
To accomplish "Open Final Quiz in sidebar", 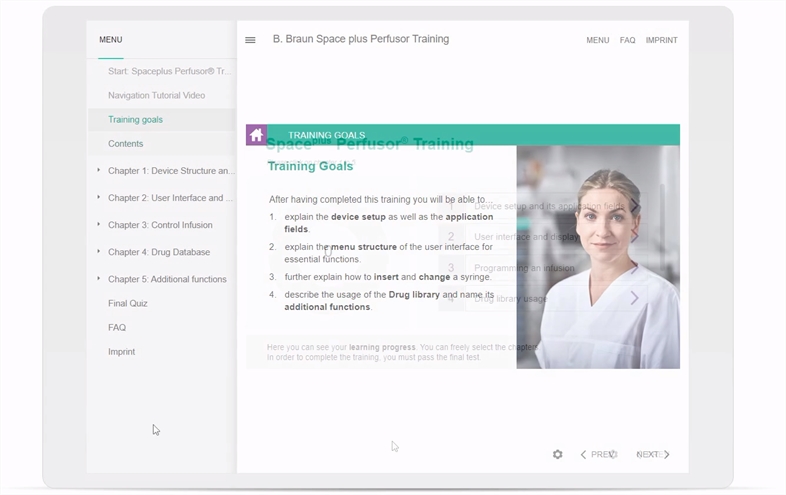I will pos(128,303).
